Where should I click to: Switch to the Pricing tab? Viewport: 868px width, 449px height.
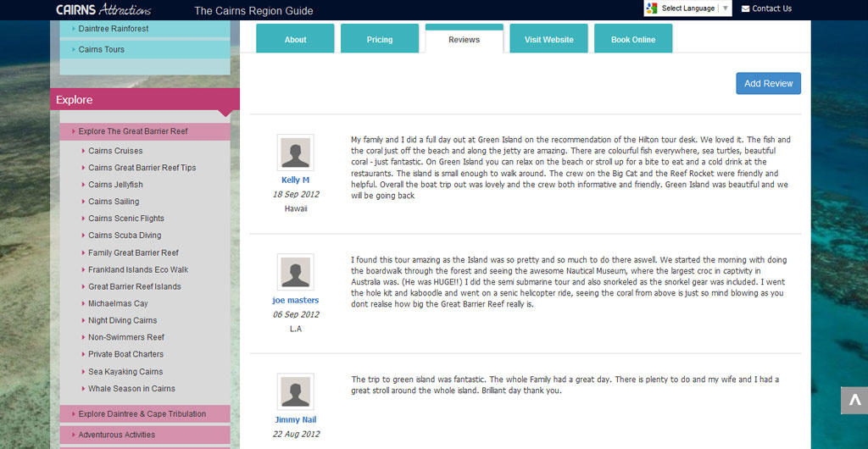pos(380,40)
